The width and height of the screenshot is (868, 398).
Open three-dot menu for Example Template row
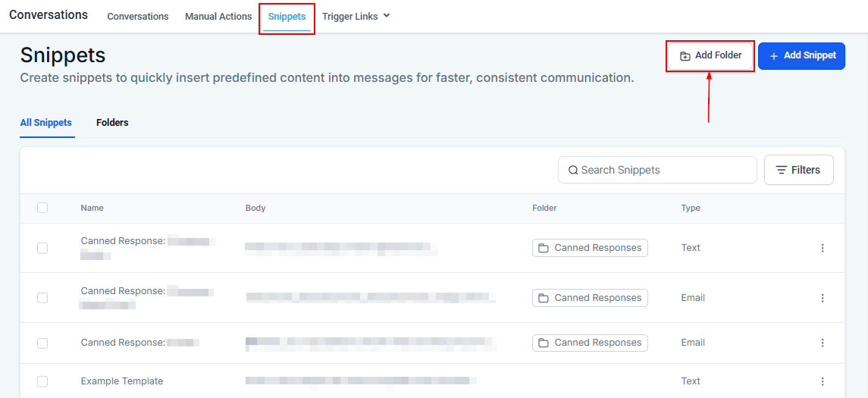[823, 381]
